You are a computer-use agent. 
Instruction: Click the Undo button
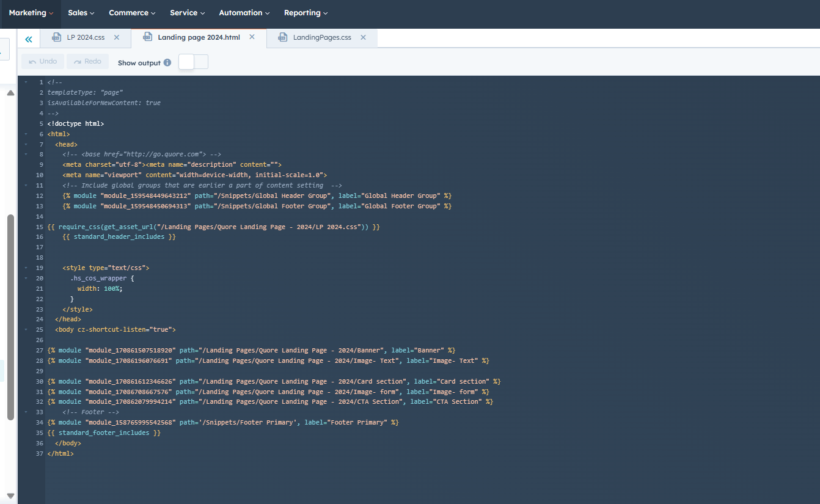tap(43, 61)
